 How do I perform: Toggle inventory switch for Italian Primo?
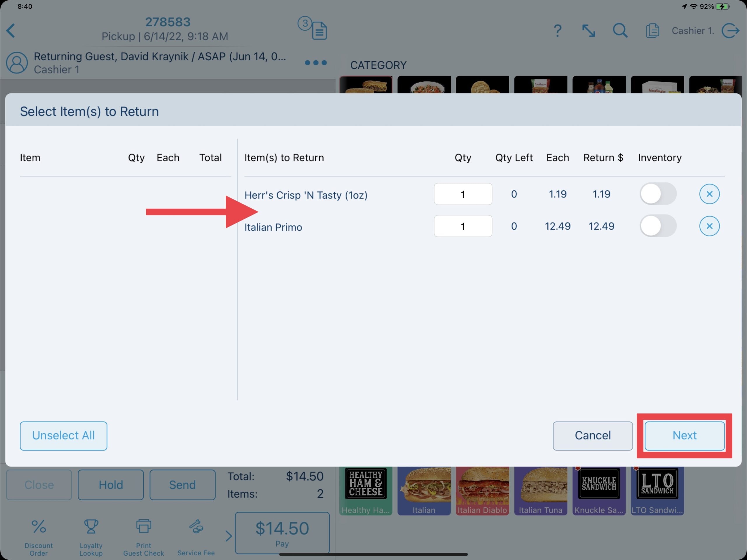point(658,226)
